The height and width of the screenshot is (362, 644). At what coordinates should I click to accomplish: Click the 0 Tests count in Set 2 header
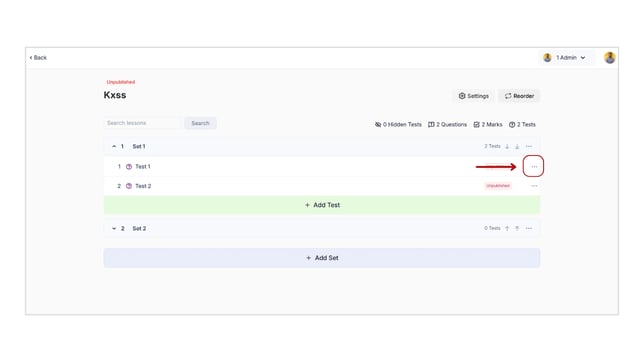(x=492, y=228)
